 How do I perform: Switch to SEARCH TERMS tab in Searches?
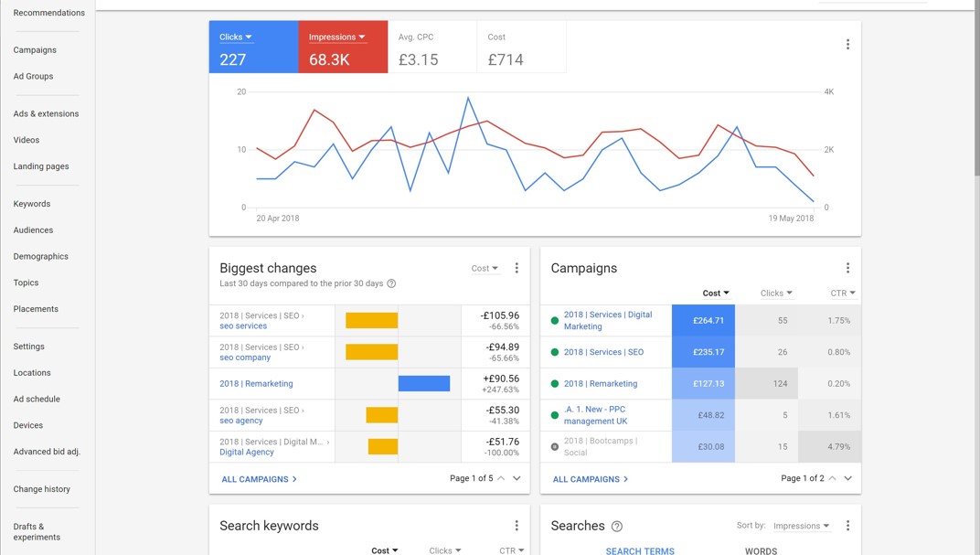point(640,550)
